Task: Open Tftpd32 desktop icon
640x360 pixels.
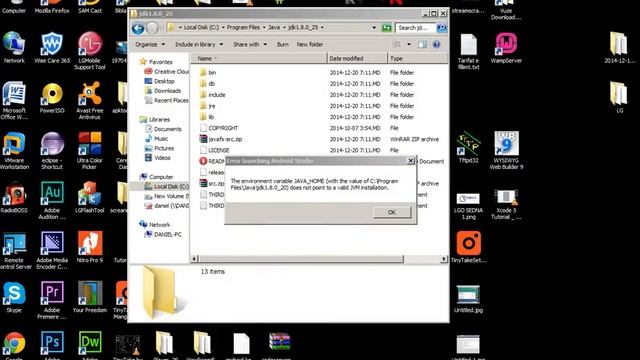Action: [x=468, y=147]
